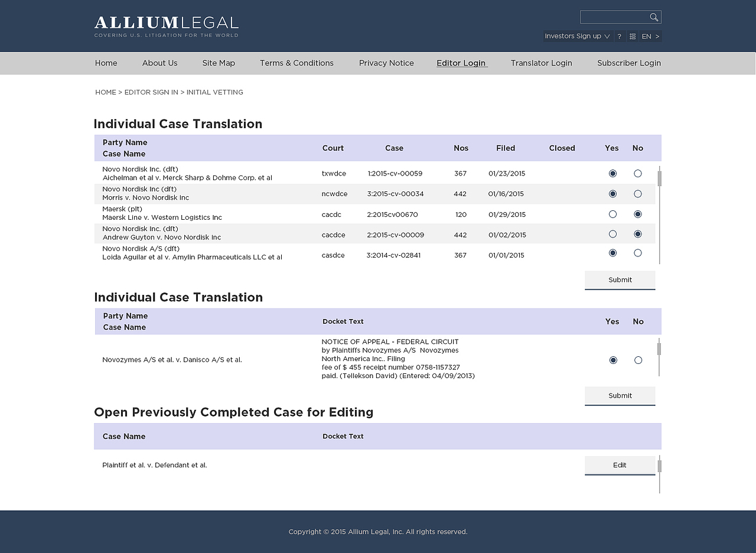Click filed date 01/29/2015
The image size is (756, 553).
[507, 214]
